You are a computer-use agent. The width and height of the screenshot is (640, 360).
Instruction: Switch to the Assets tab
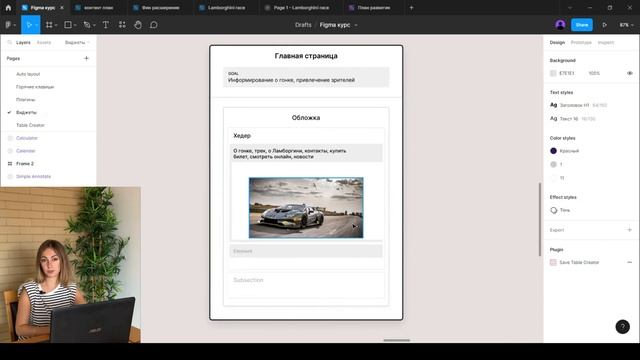(x=44, y=42)
